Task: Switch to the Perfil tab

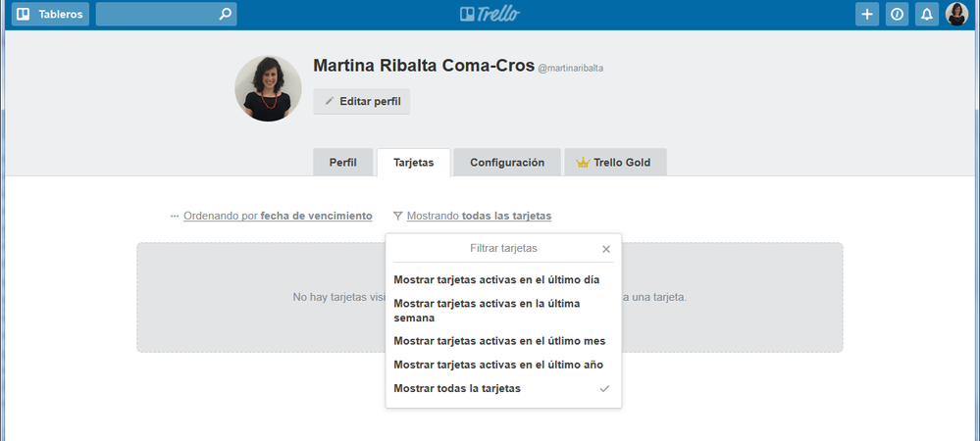Action: pos(343,163)
